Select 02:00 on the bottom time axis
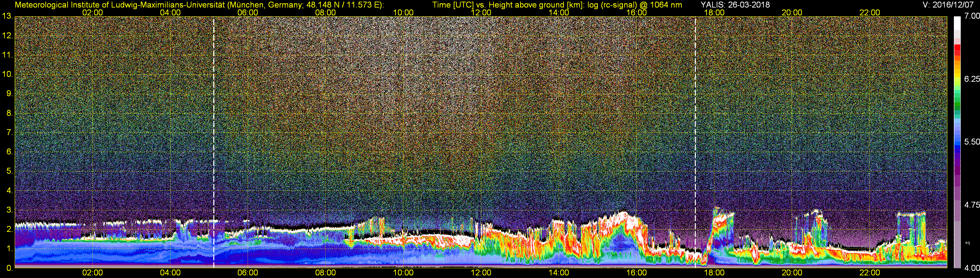 [92, 273]
